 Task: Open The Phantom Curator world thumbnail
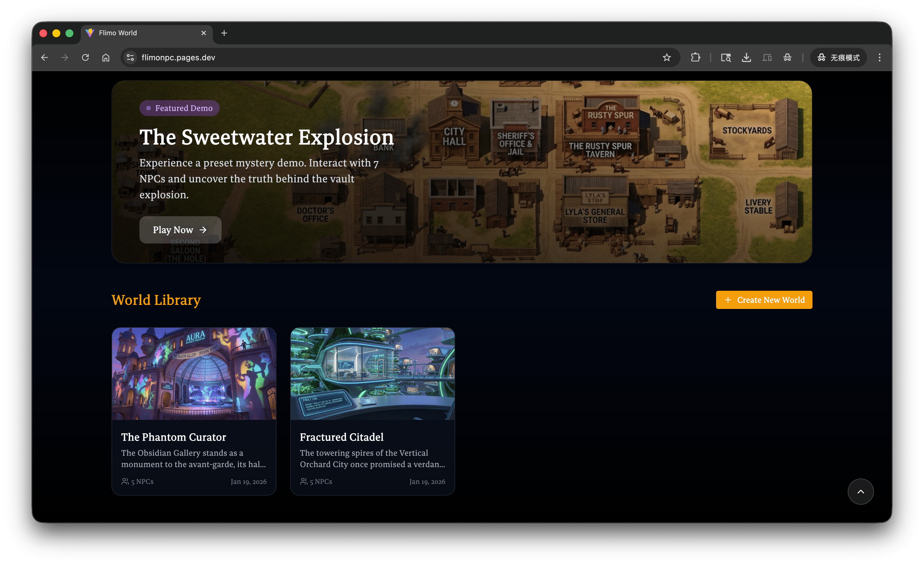[x=194, y=374]
